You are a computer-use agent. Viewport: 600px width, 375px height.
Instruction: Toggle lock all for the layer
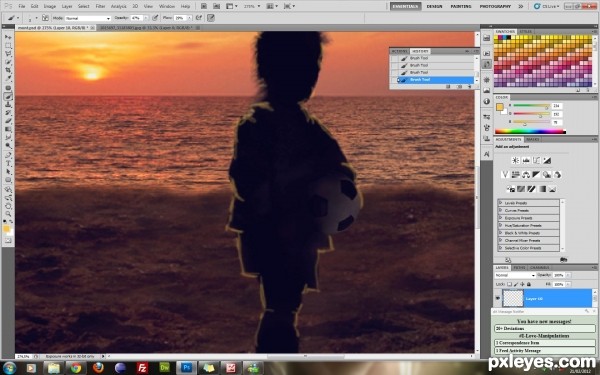tap(529, 284)
